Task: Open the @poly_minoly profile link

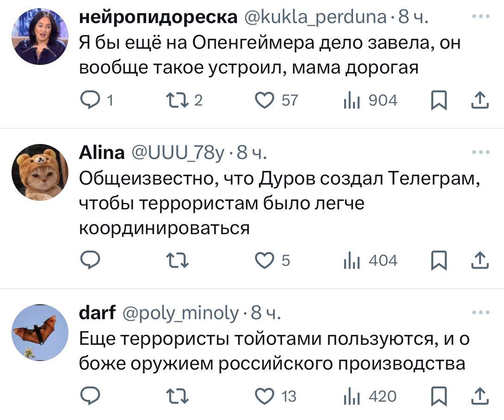Action: click(181, 313)
